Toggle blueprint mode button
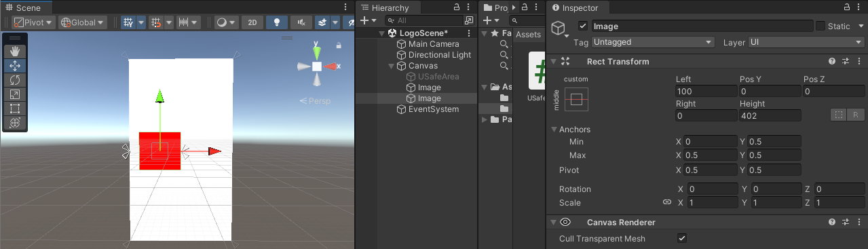This screenshot has width=868, height=249. tap(839, 115)
